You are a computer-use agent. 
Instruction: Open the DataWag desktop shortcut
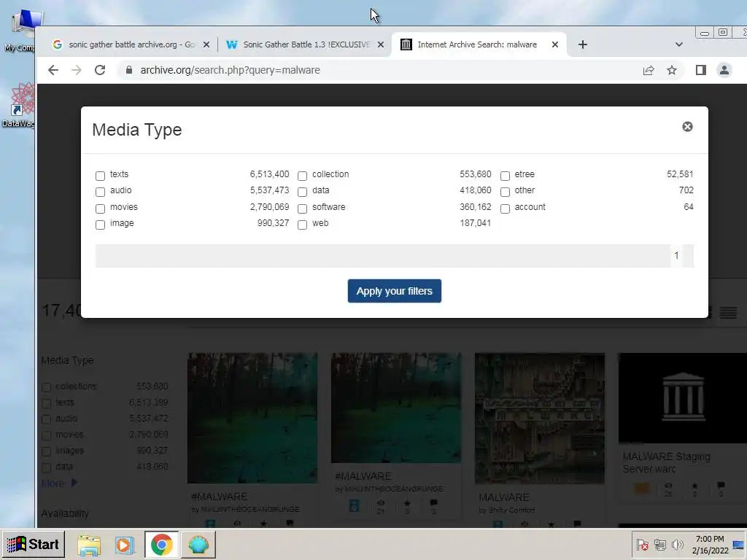(x=18, y=106)
